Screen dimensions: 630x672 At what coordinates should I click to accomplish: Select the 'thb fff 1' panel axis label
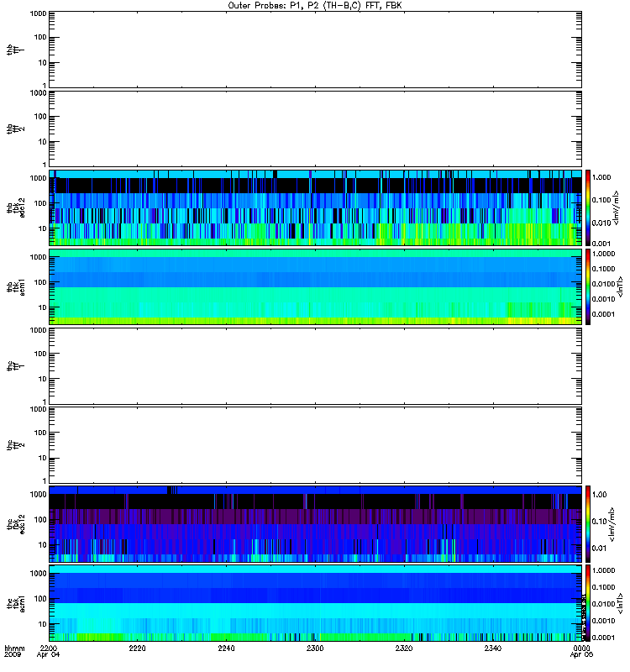(x=15, y=50)
